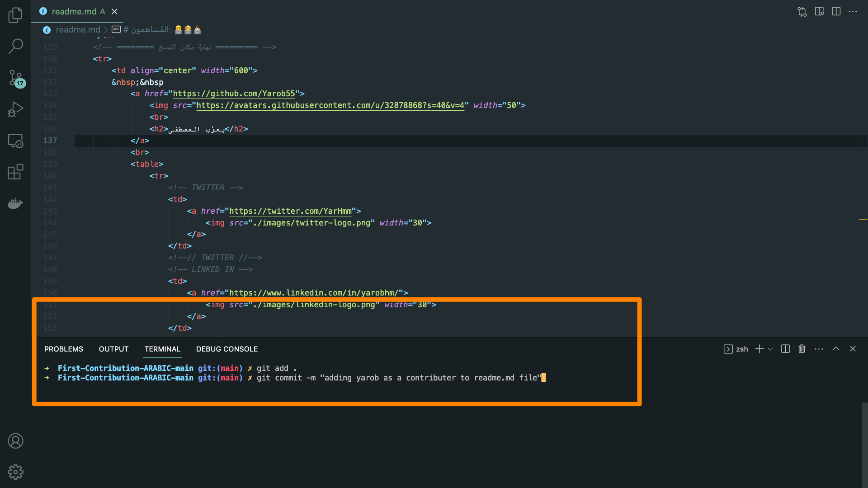Open the Search view icon

pyautogui.click(x=15, y=46)
